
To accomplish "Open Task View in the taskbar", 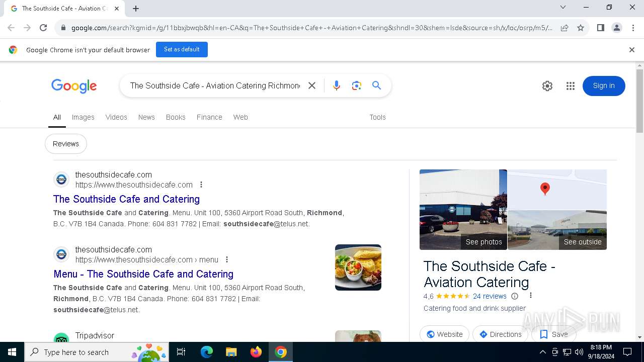I will 181,352.
